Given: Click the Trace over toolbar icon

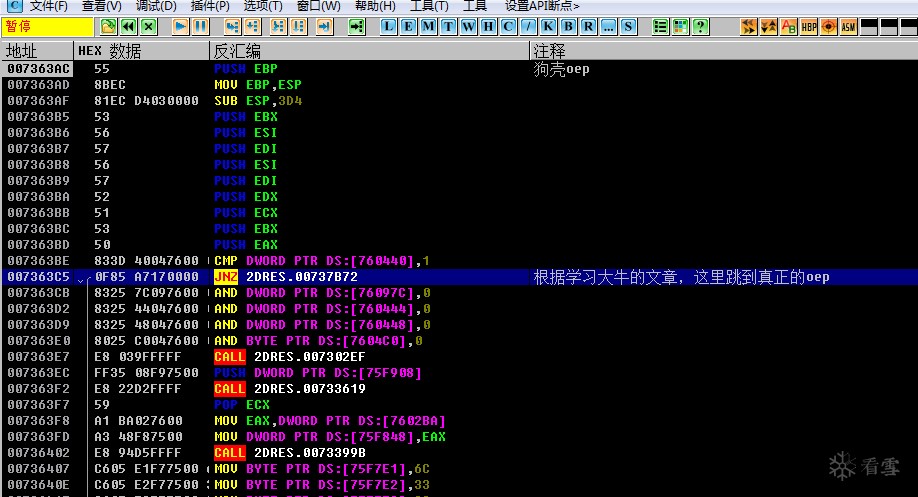Looking at the screenshot, I should coord(299,26).
